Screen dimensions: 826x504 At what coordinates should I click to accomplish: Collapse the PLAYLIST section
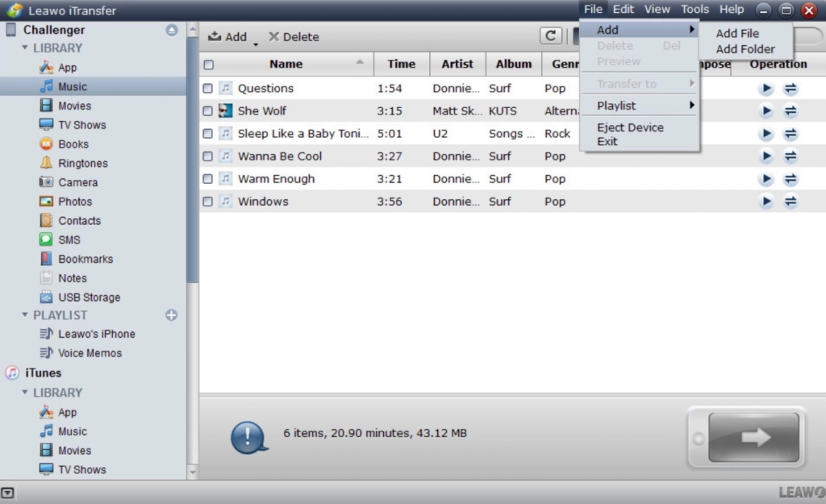25,315
